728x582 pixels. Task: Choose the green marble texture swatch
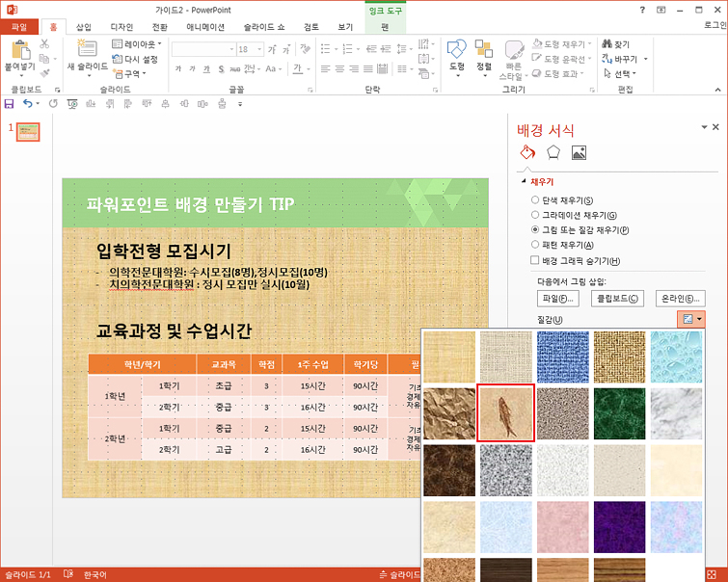click(619, 413)
